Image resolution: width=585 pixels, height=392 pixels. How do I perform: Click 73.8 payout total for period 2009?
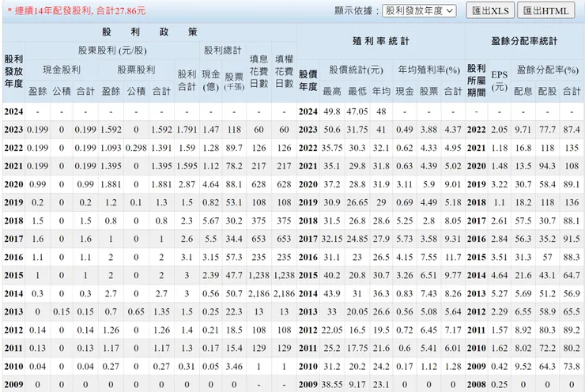pyautogui.click(x=572, y=366)
